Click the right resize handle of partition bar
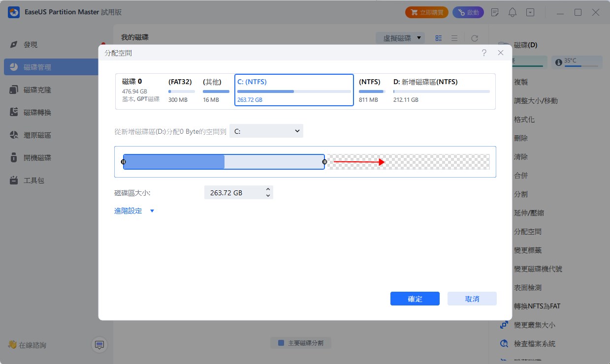This screenshot has height=364, width=610. (324, 162)
